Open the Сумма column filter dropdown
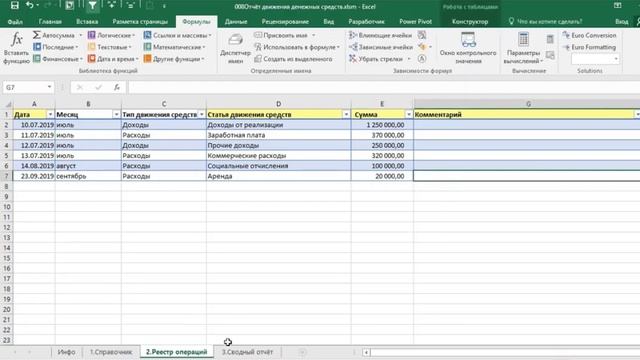The width and height of the screenshot is (640, 360). pos(409,115)
